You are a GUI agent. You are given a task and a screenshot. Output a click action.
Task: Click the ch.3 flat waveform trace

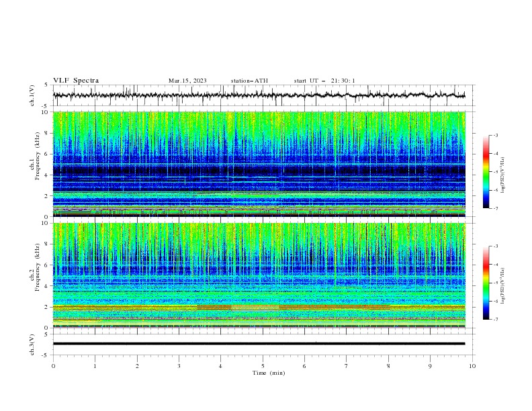259,344
